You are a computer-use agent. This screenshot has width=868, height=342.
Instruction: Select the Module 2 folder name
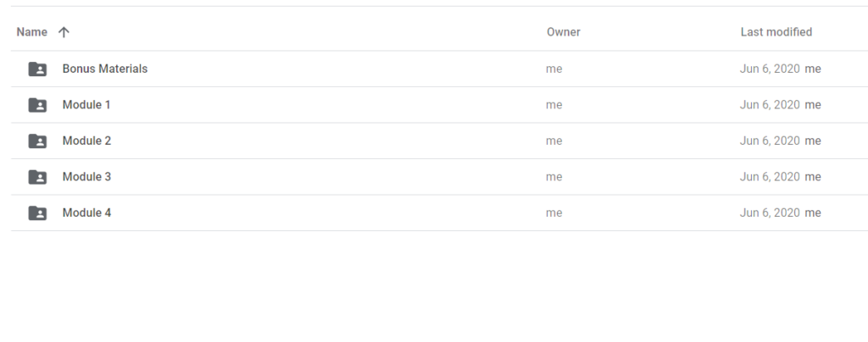coord(87,141)
